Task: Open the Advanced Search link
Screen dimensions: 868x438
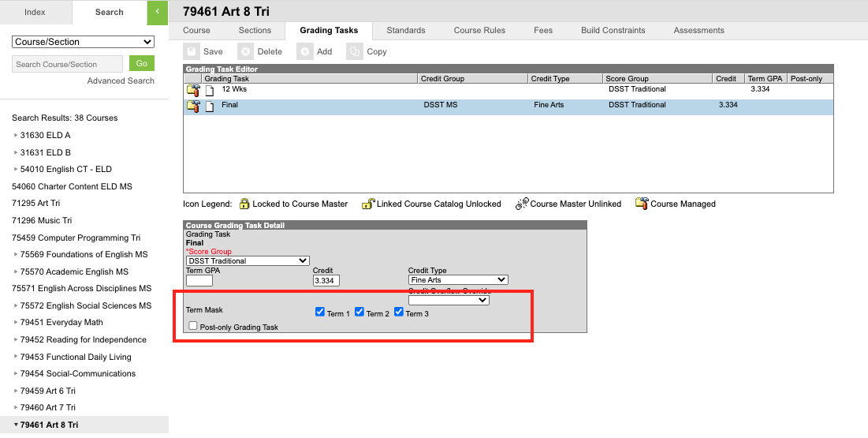Action: (121, 81)
